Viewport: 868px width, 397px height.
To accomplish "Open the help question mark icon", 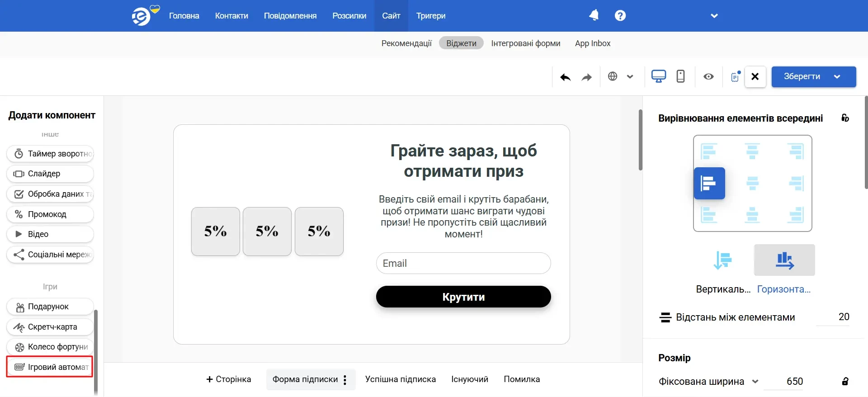I will click(x=620, y=15).
